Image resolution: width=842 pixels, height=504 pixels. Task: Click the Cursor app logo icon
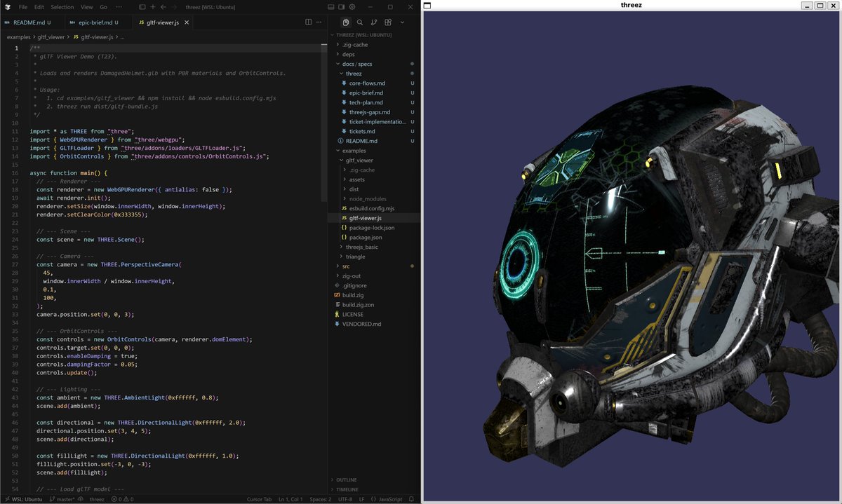tap(8, 7)
